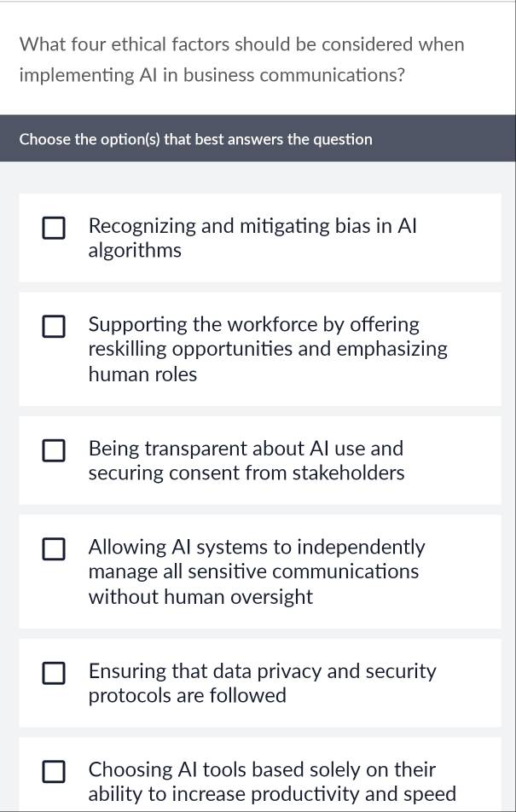Viewport: 516px width, 812px height.
Task: Click the 'reskilling opportunities and emphasizing human roles' label
Action: pos(267,361)
